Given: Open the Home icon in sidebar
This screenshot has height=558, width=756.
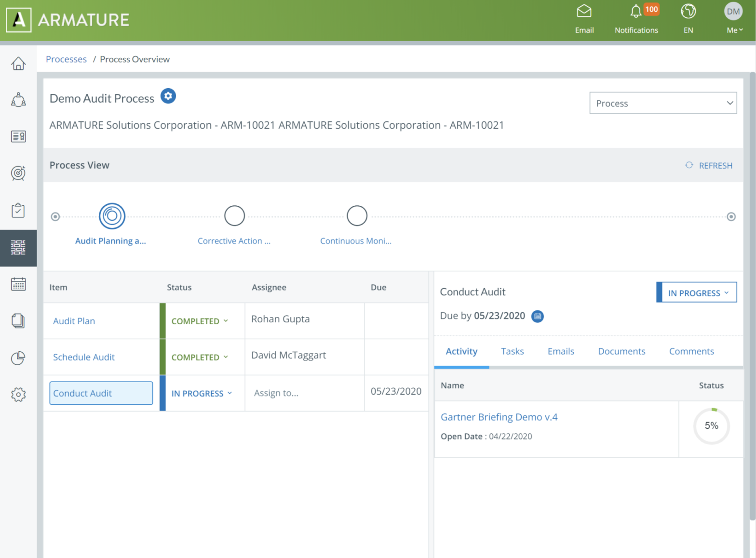Looking at the screenshot, I should point(18,64).
